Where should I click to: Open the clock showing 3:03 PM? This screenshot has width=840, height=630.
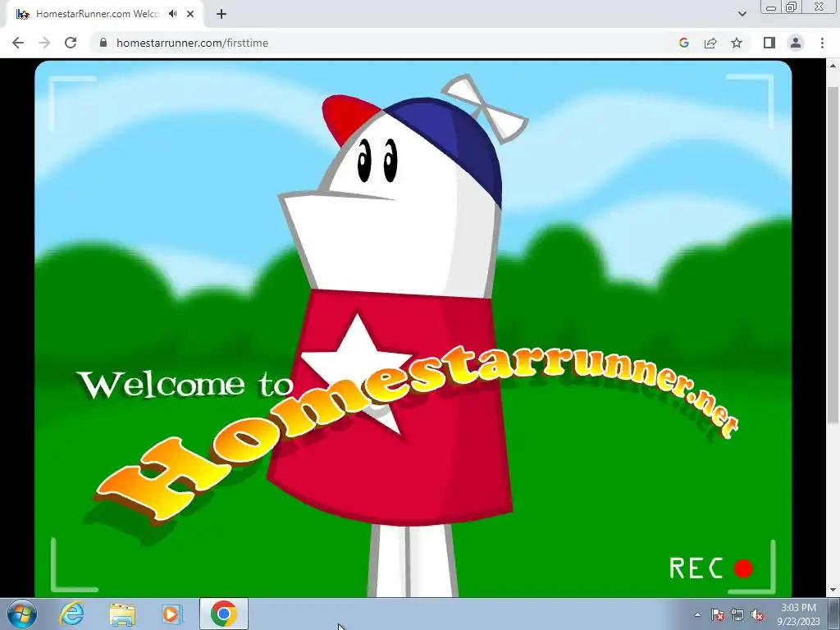point(799,614)
